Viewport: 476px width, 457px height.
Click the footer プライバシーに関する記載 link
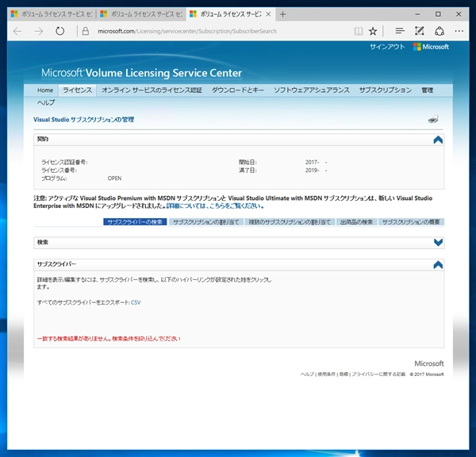tap(378, 374)
